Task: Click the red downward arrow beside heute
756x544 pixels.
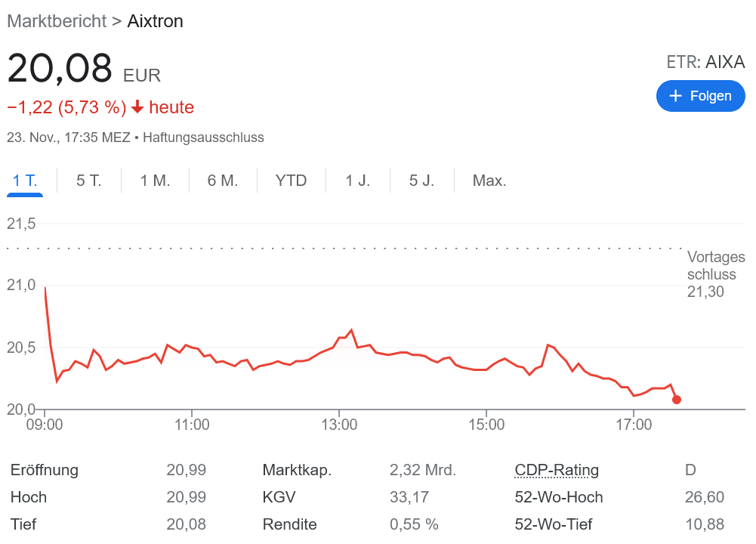Action: coord(137,107)
